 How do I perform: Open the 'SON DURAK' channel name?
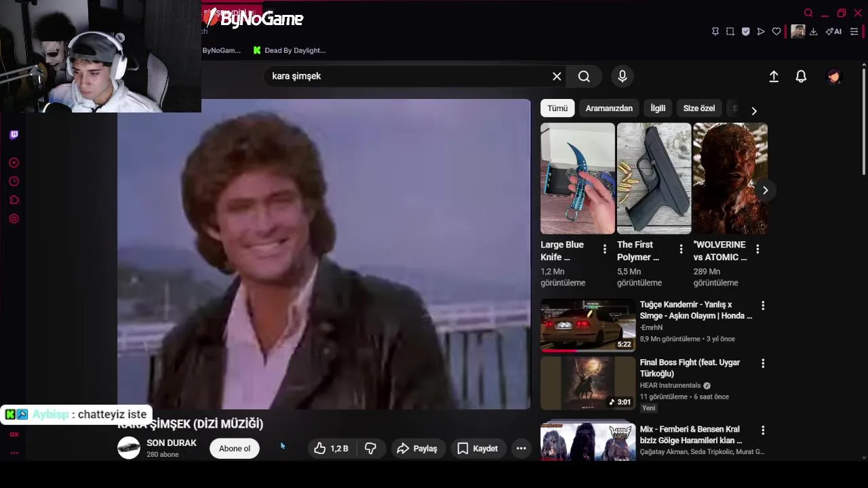point(172,443)
